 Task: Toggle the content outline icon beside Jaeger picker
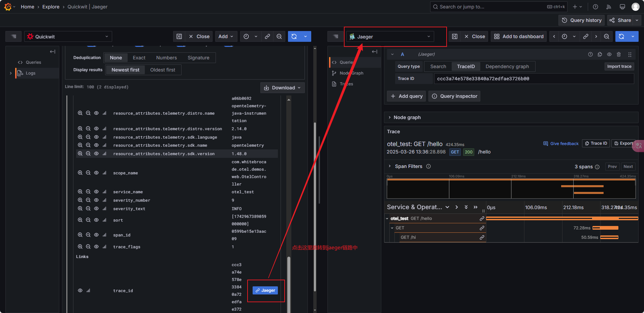(336, 36)
